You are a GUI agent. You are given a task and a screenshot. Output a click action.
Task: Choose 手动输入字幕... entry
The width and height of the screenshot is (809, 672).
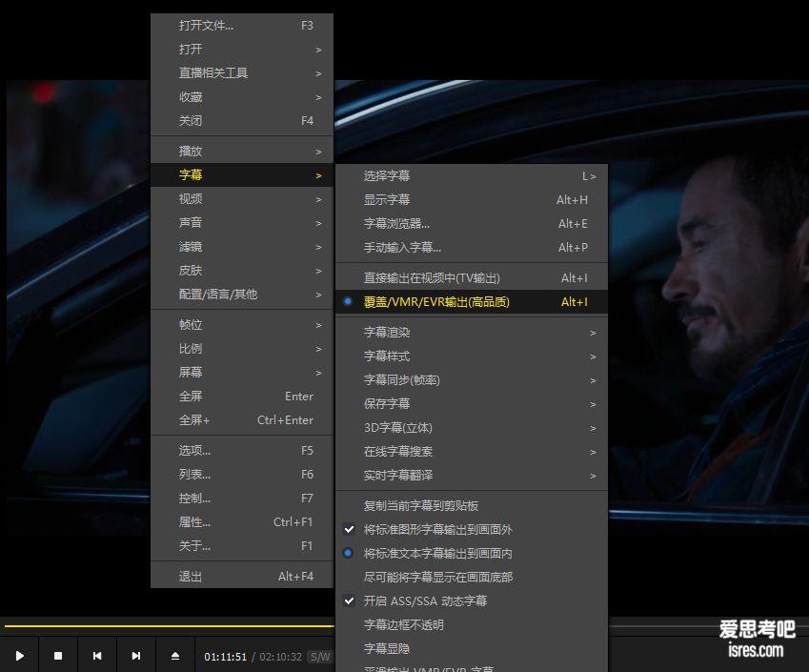(472, 247)
